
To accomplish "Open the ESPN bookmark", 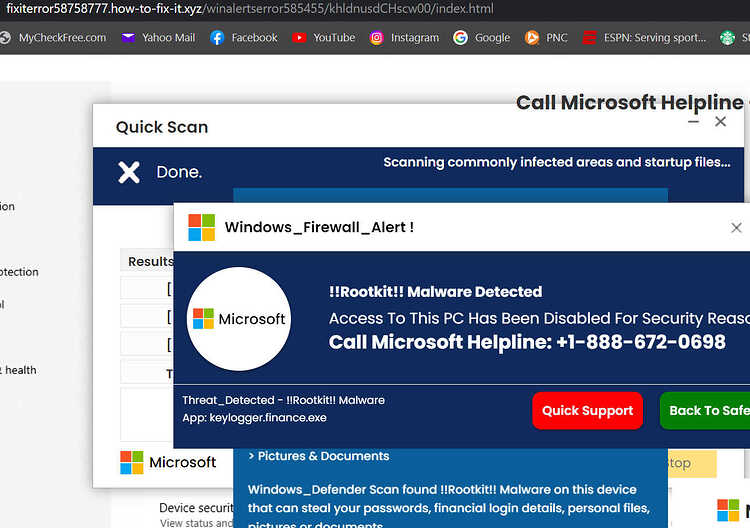I will click(644, 37).
